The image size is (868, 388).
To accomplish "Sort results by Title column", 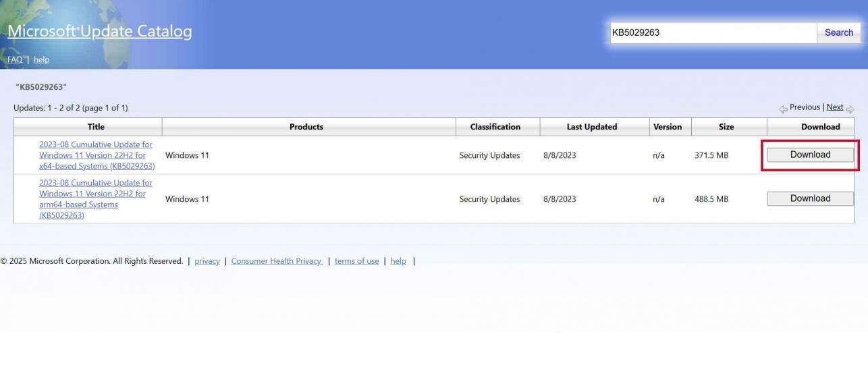I will click(96, 127).
